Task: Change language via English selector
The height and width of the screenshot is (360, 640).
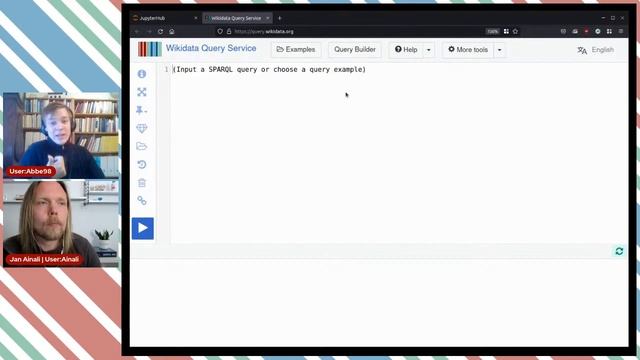Action: coord(596,50)
